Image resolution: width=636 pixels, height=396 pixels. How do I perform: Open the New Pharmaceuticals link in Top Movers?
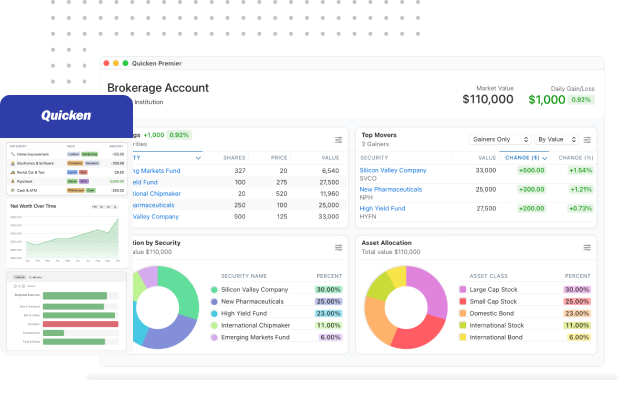(391, 189)
